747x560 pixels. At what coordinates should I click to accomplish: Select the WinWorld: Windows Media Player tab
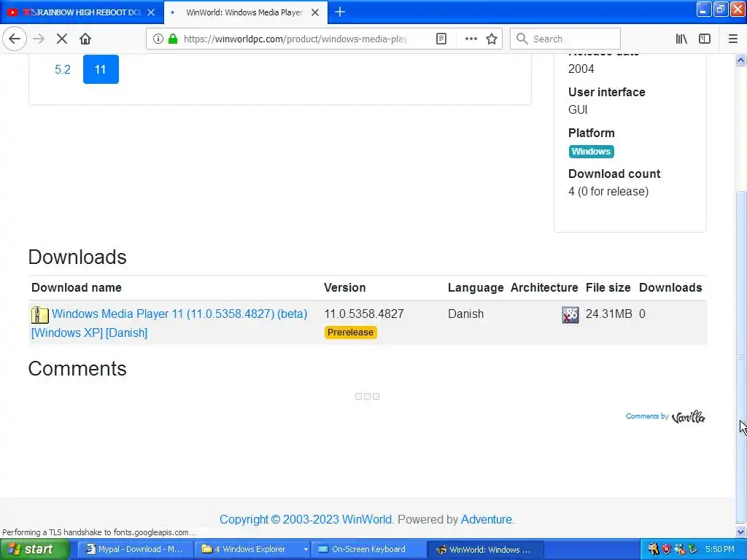tap(245, 12)
